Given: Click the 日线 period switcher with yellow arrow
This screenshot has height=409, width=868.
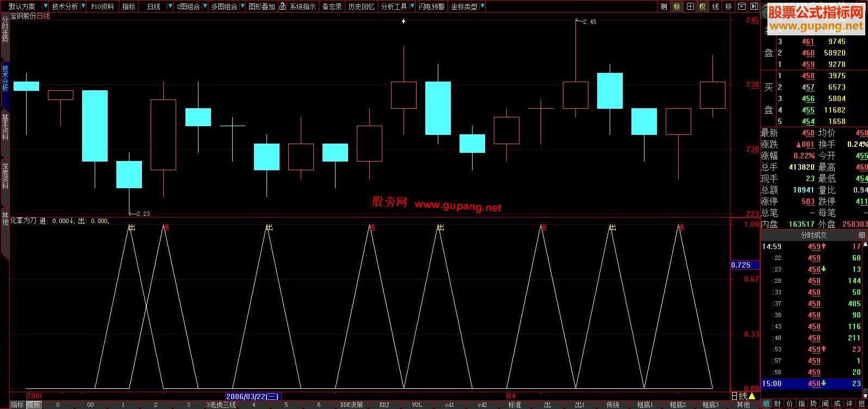Looking at the screenshot, I should pos(743,396).
